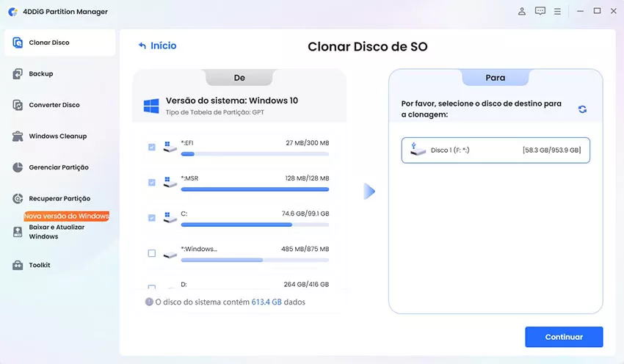This screenshot has height=364, width=624.
Task: Open the hamburger menu icon
Action: pos(557,12)
